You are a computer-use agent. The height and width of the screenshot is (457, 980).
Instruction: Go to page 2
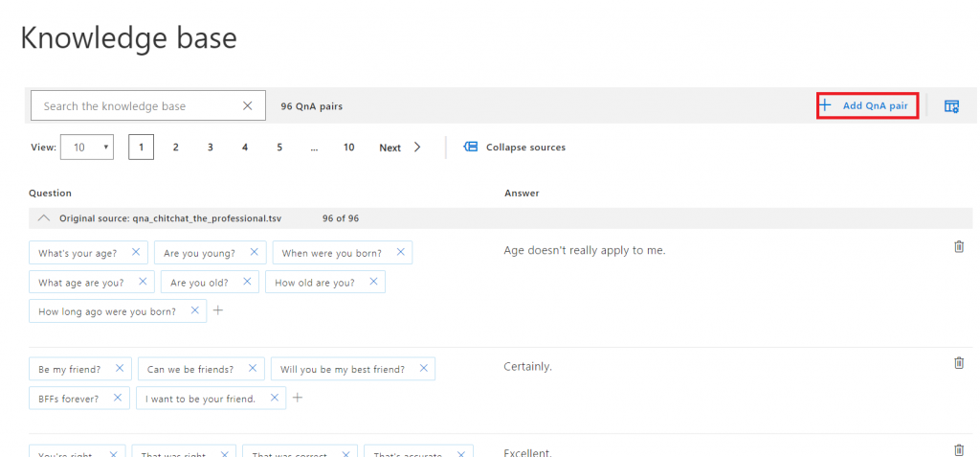176,148
